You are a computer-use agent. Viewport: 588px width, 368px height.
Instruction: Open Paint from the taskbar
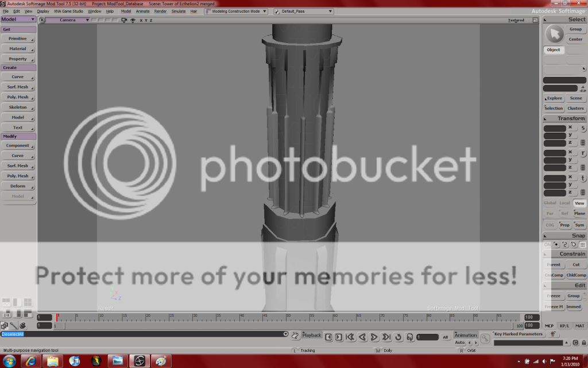[x=161, y=361]
